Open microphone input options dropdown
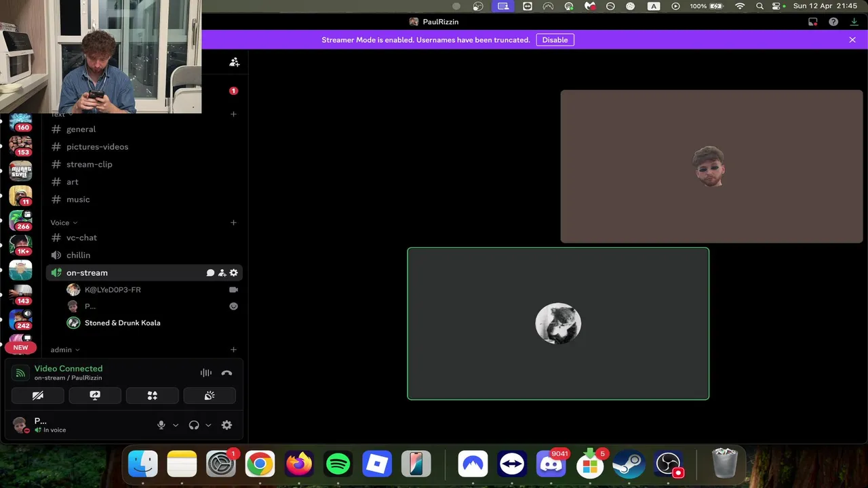 point(176,425)
